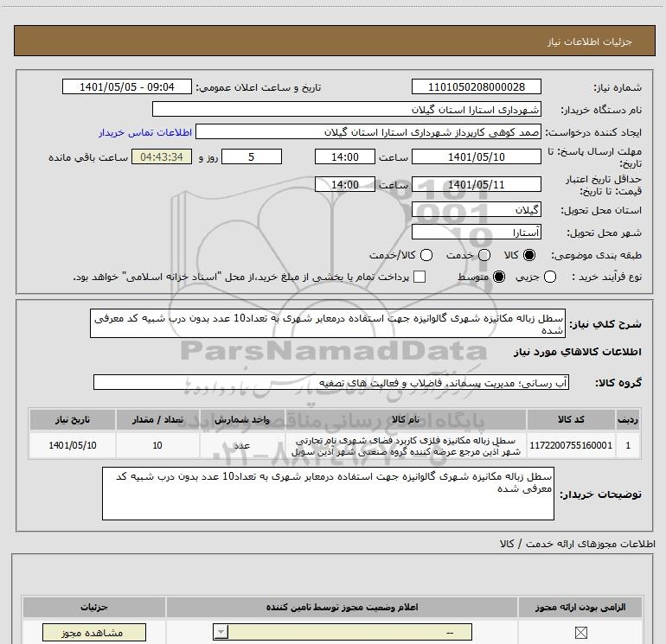Click the delivery province field گیلان
666x644 pixels.
(x=476, y=210)
